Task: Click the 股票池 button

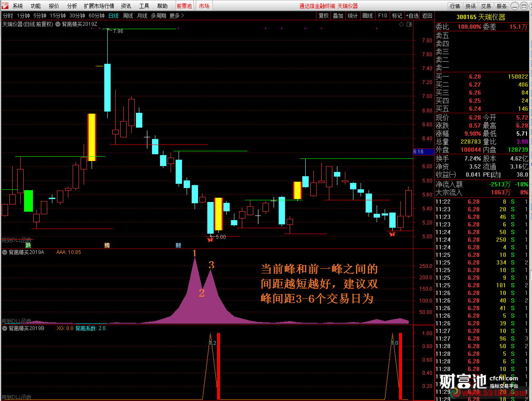Action: 184,6
